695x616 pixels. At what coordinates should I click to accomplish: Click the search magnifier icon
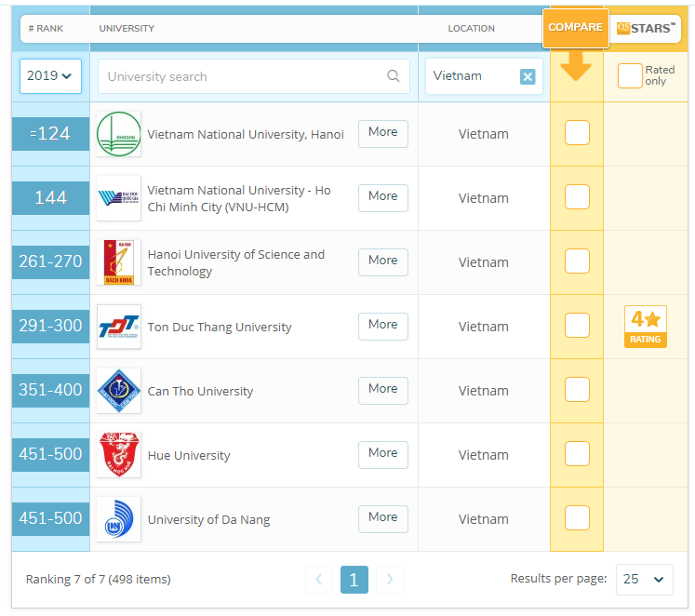(394, 76)
